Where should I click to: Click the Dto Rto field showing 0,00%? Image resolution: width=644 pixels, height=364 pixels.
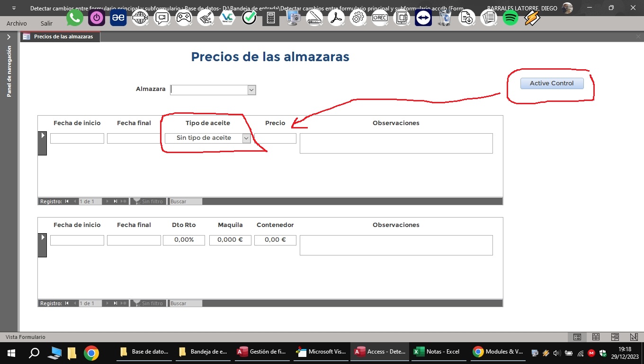[184, 240]
